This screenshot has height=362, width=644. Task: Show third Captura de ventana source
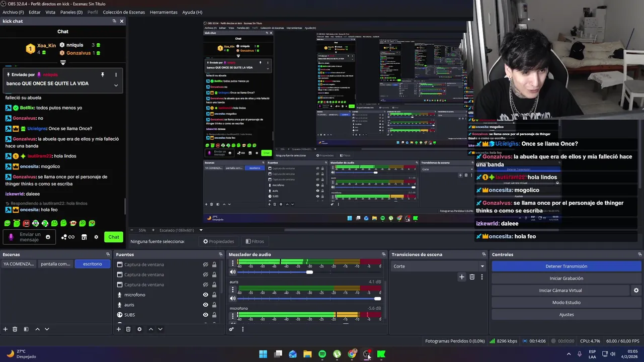[x=205, y=285]
